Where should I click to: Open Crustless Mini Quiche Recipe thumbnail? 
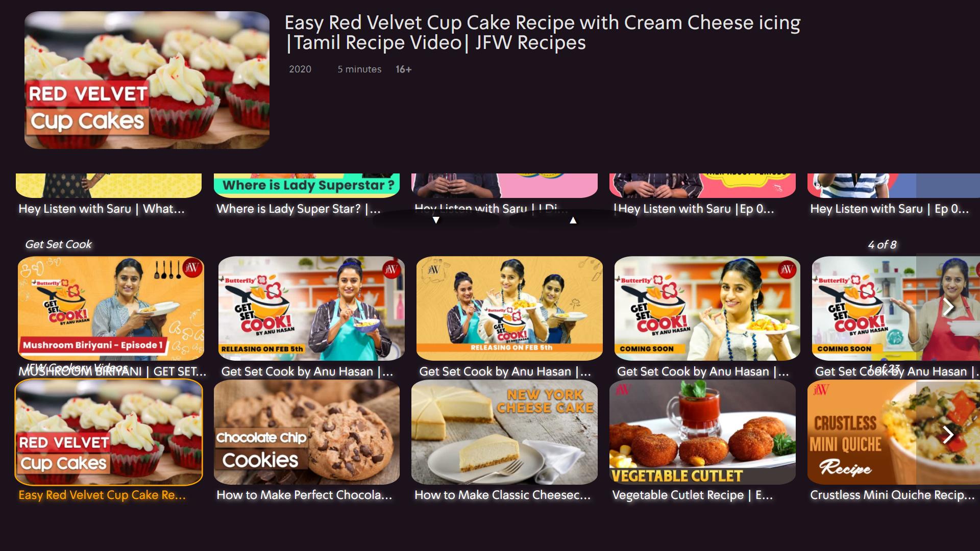click(893, 432)
